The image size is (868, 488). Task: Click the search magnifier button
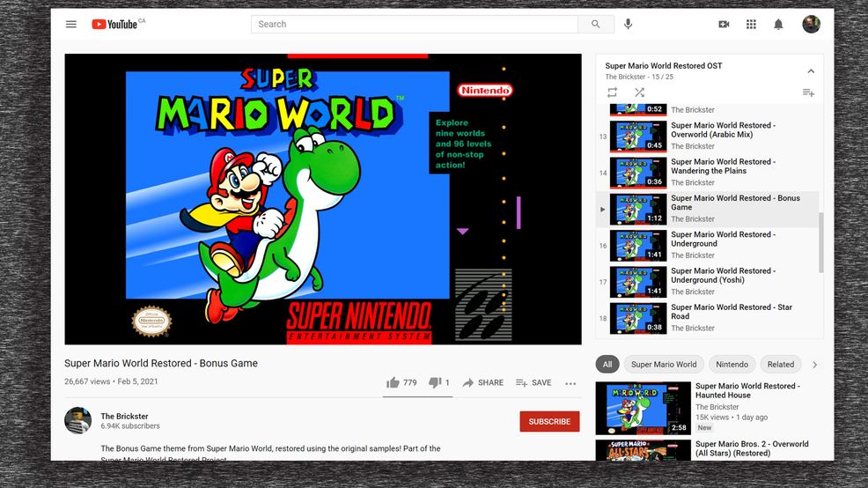pyautogui.click(x=596, y=25)
